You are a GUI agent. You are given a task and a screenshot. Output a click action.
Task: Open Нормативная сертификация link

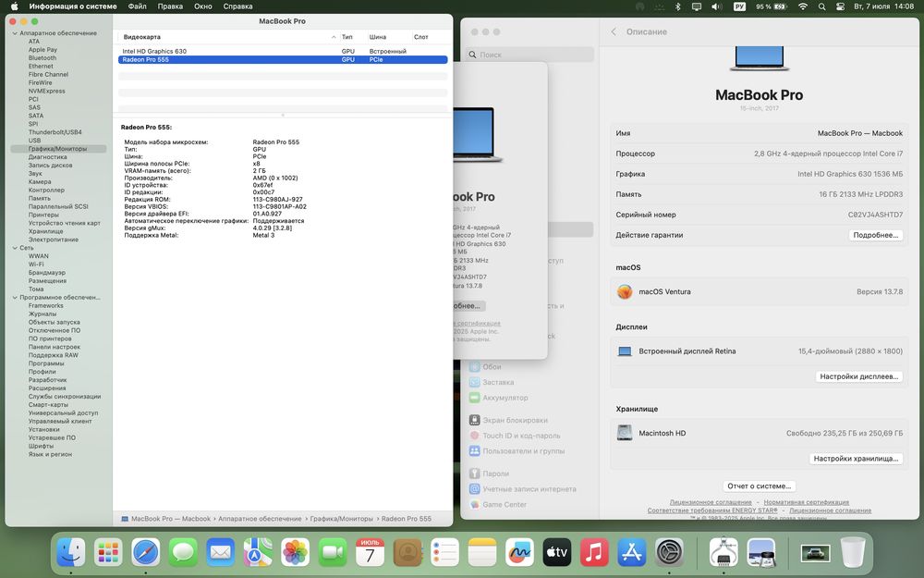[806, 502]
